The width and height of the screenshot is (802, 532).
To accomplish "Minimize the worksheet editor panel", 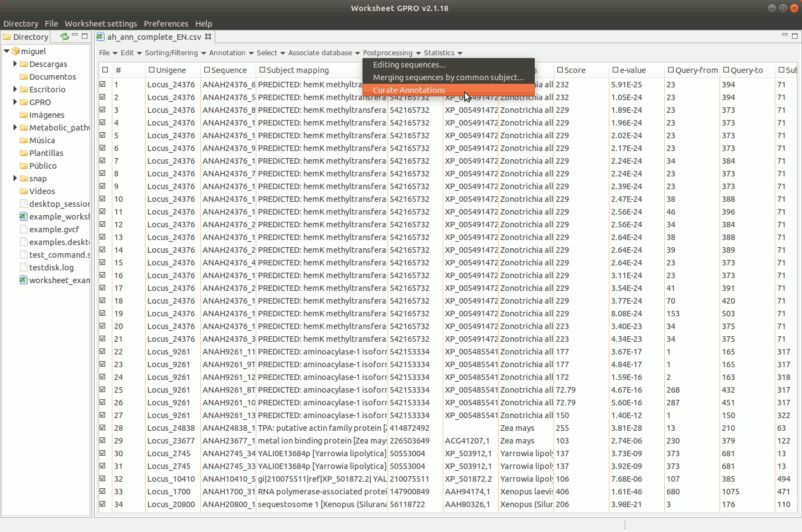I will (784, 35).
